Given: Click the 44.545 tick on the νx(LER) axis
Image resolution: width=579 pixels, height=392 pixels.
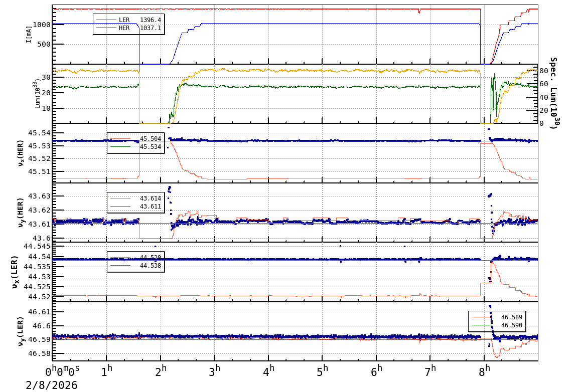Looking at the screenshot, I should click(x=37, y=246).
